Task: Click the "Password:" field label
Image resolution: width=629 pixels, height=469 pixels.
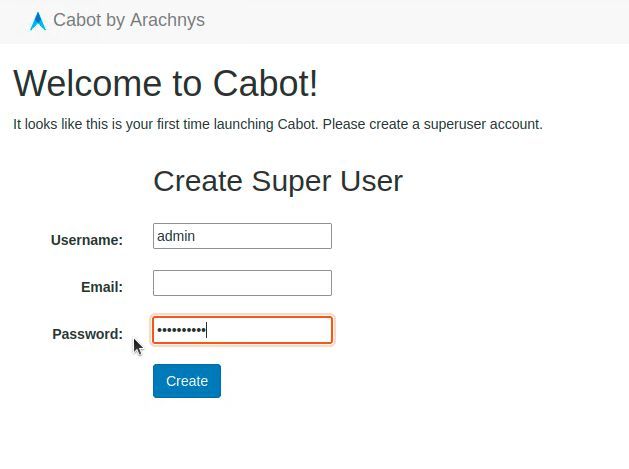Action: 87,334
